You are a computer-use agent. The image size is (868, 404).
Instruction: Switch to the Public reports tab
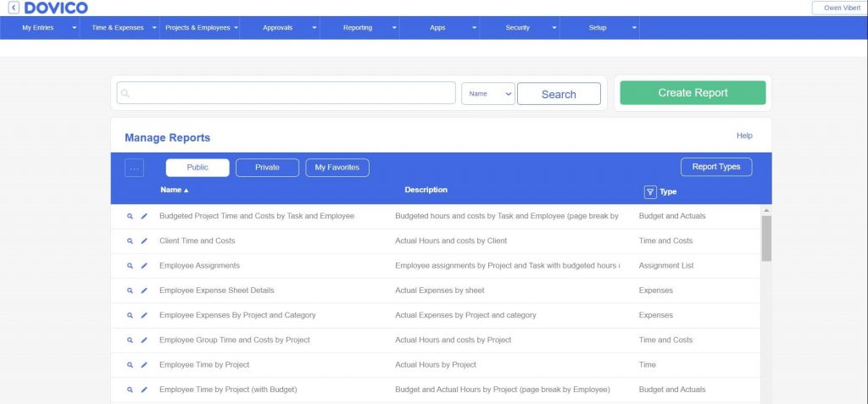click(x=198, y=168)
